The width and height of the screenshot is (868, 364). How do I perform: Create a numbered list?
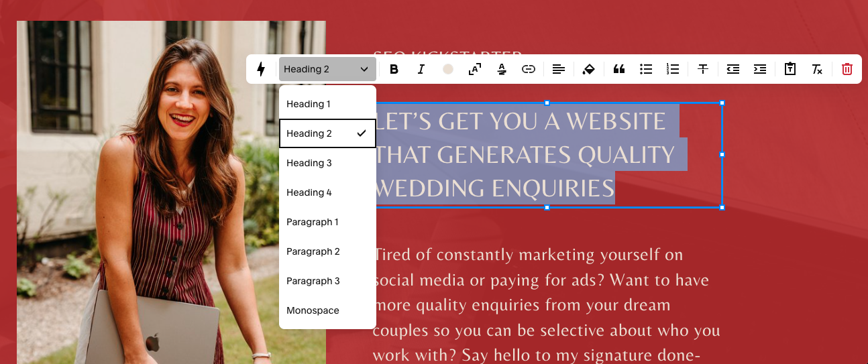673,69
